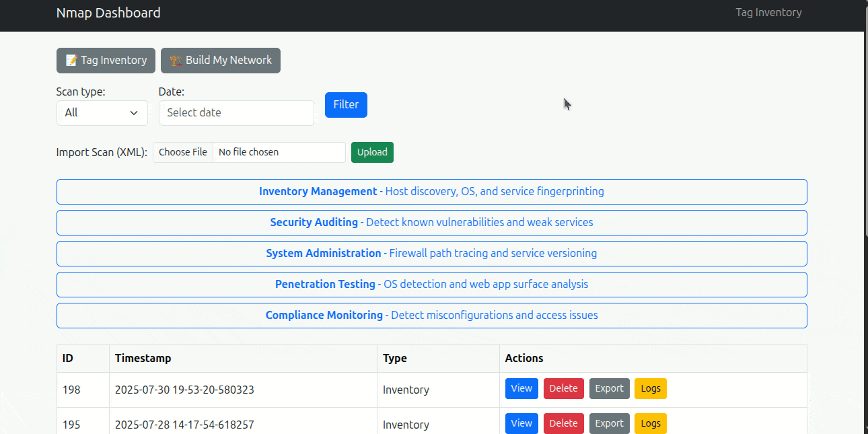Expand the Security Auditing scan option
The height and width of the screenshot is (434, 868).
(431, 223)
